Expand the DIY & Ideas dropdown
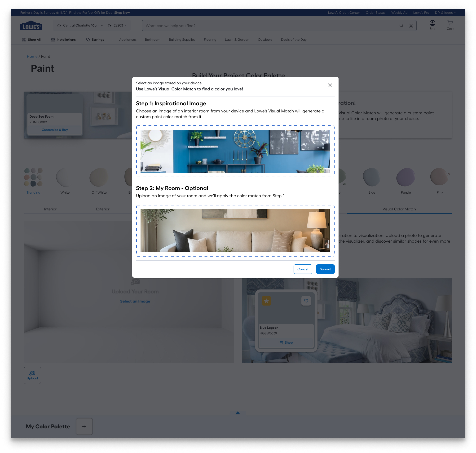 445,13
